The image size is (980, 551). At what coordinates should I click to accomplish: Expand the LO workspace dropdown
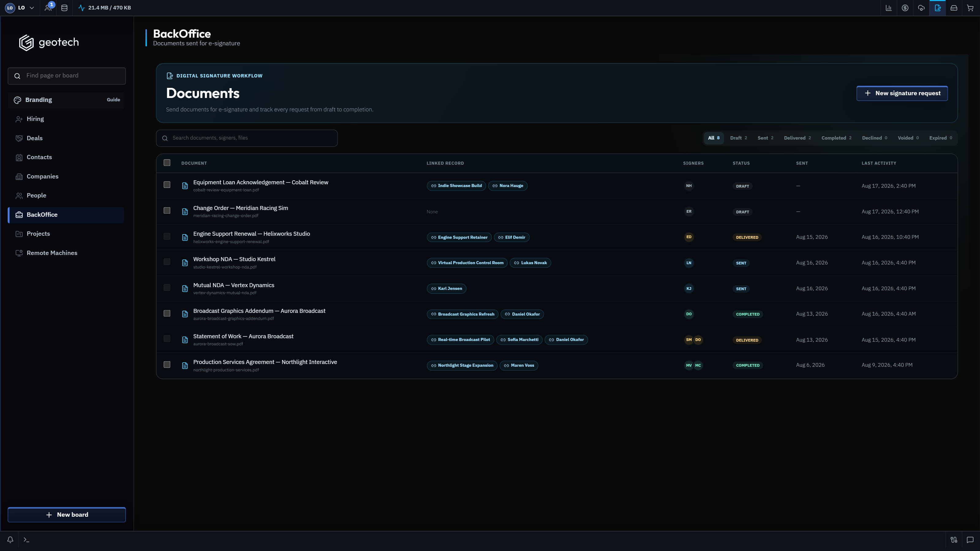tap(20, 8)
